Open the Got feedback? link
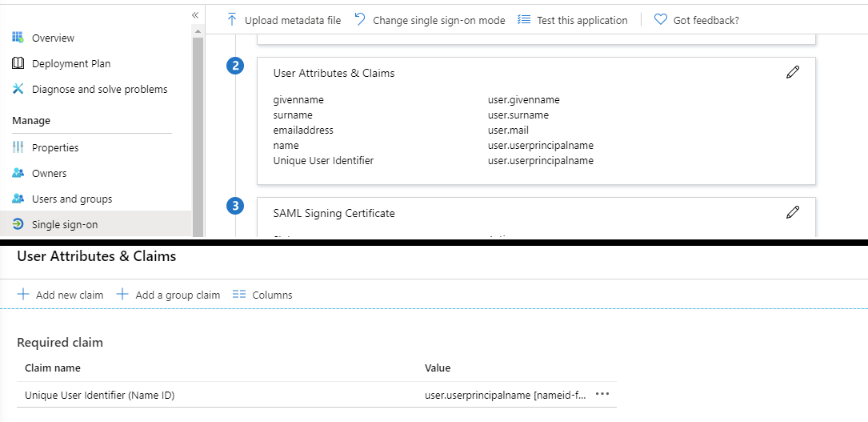The image size is (868, 422). [697, 20]
